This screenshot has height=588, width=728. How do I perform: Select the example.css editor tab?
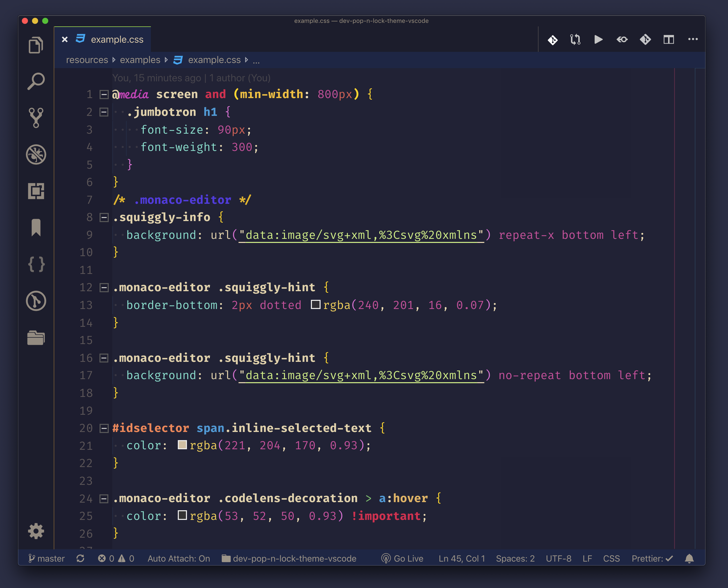click(117, 40)
